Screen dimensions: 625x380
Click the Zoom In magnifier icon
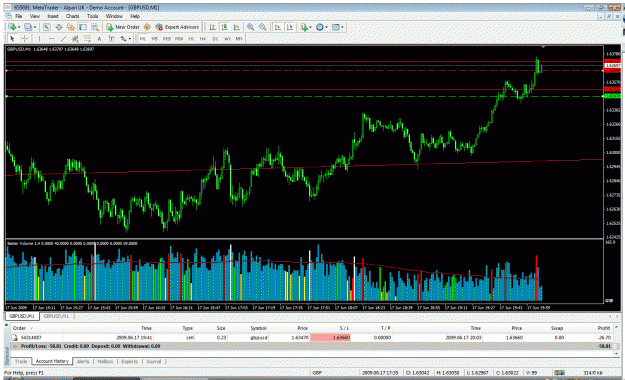251,27
